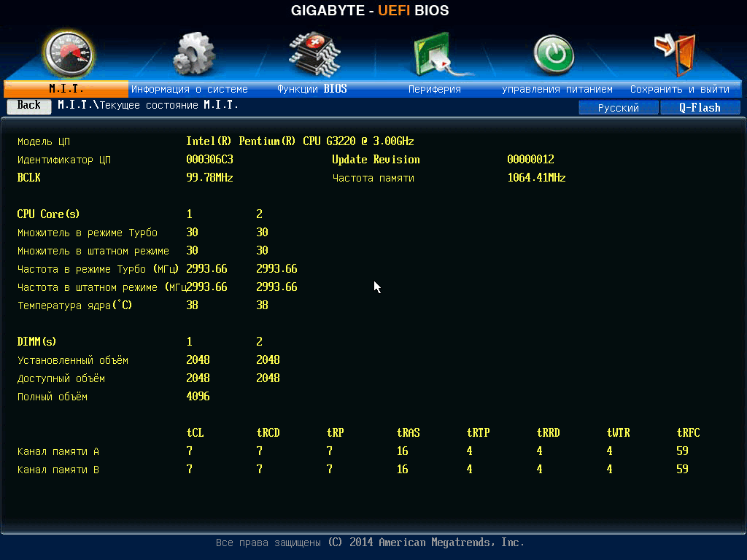Click the M.I.T.\Текущее состояние M.I.T. breadcrumb path
Viewport: 747px width, 560px height.
[x=148, y=105]
